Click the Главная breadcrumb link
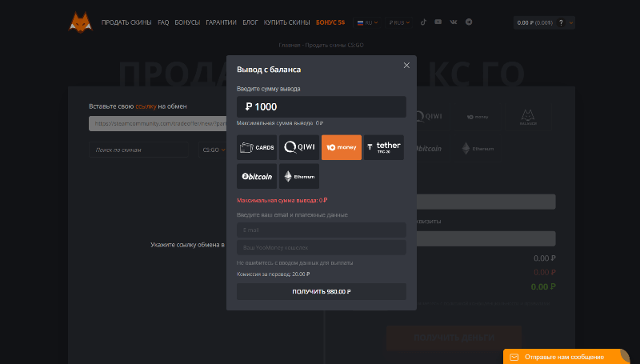The image size is (640, 364). pos(290,45)
